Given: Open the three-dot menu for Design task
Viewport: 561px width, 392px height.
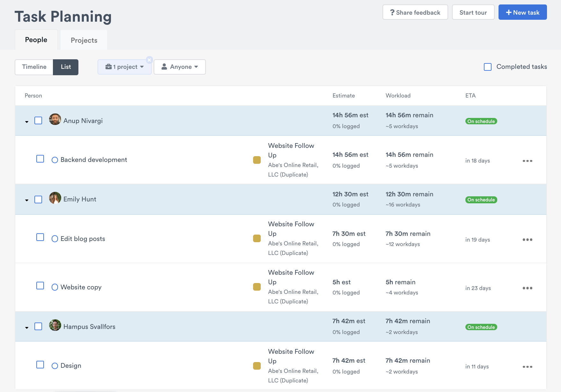Looking at the screenshot, I should click(x=527, y=367).
